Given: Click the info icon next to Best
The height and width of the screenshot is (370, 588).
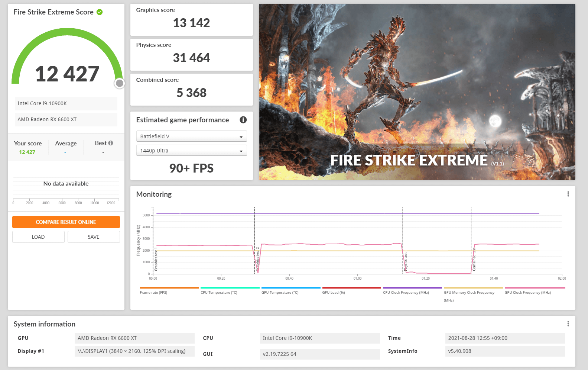Looking at the screenshot, I should point(111,143).
